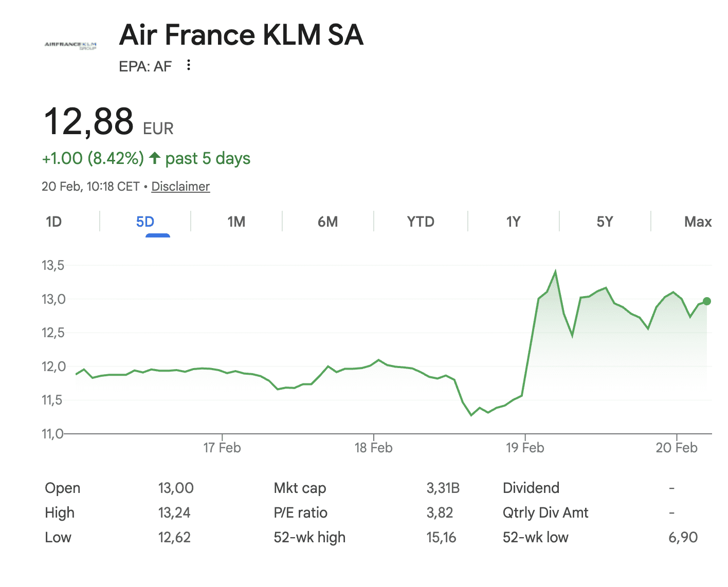Switch chart to 1D range

(53, 222)
